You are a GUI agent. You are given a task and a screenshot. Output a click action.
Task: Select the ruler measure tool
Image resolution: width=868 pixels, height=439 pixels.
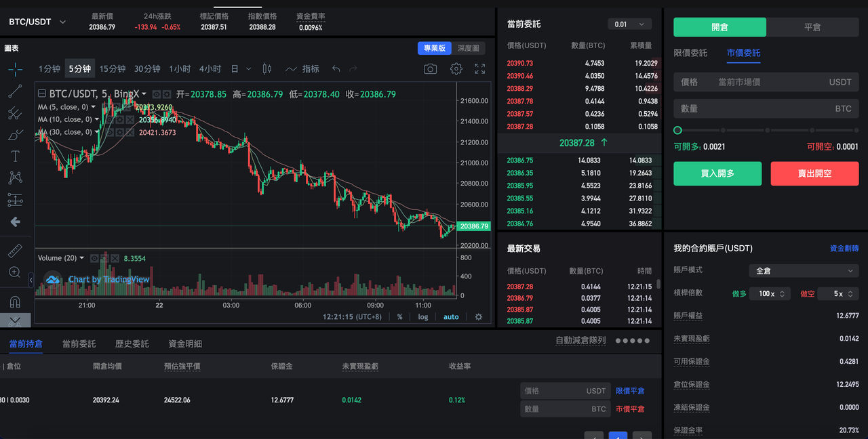click(x=15, y=251)
